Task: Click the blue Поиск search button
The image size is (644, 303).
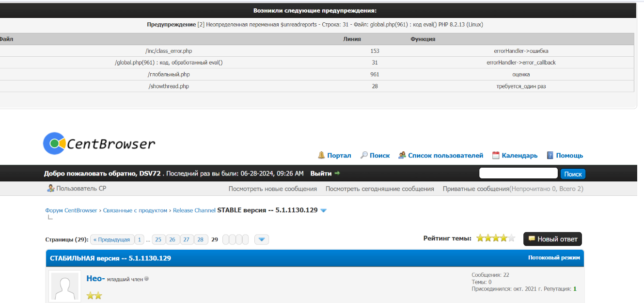Action: coord(573,174)
